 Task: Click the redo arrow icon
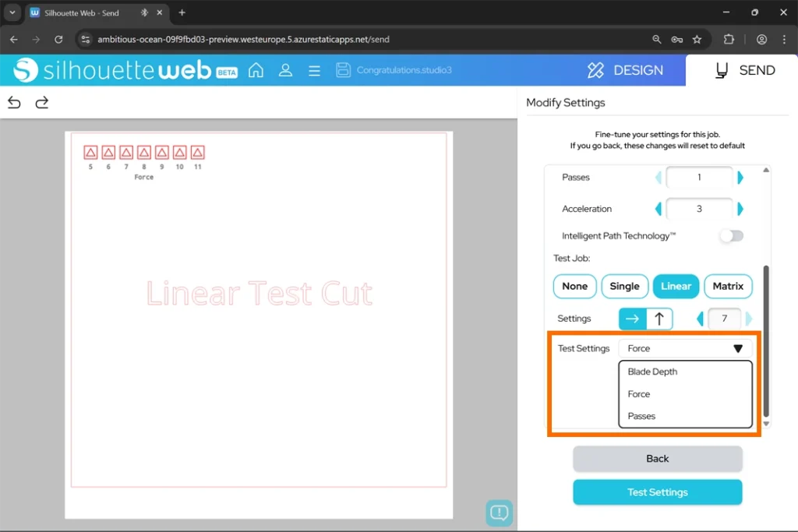(42, 103)
